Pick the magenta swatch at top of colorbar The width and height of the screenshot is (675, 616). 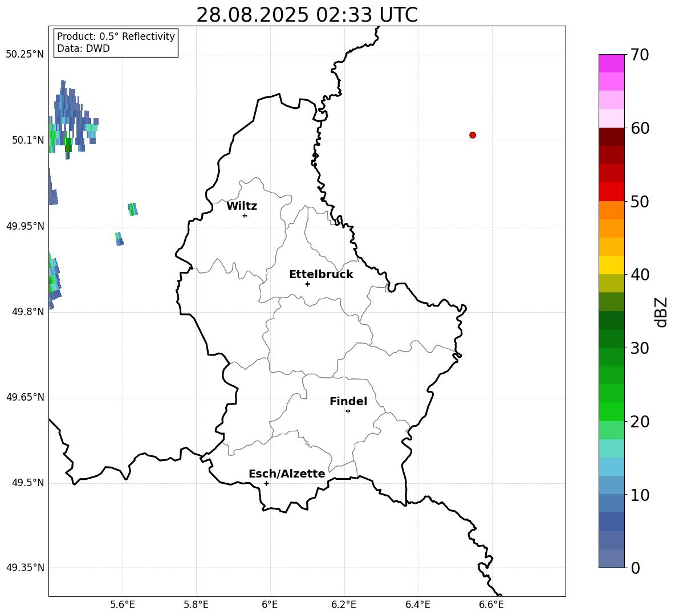click(x=611, y=63)
